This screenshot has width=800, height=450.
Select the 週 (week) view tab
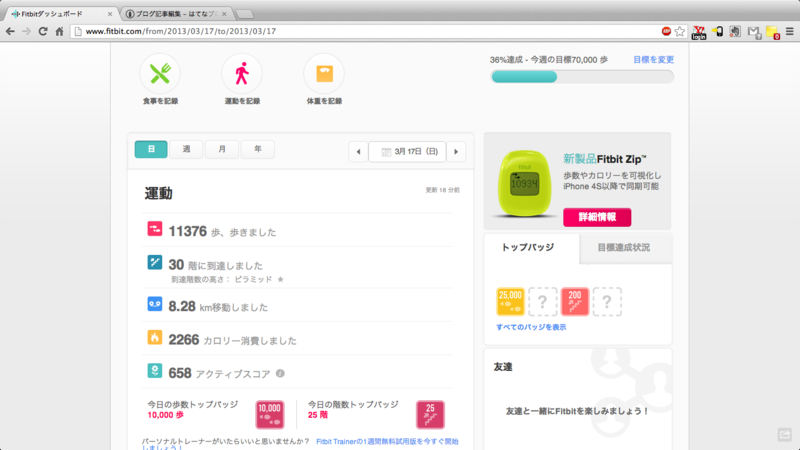point(186,149)
